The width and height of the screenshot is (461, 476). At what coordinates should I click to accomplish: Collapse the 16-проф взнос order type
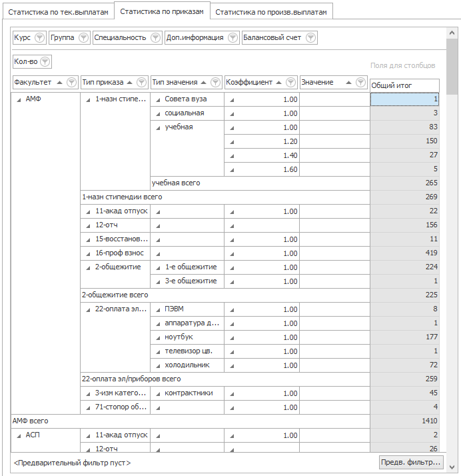[88, 254]
